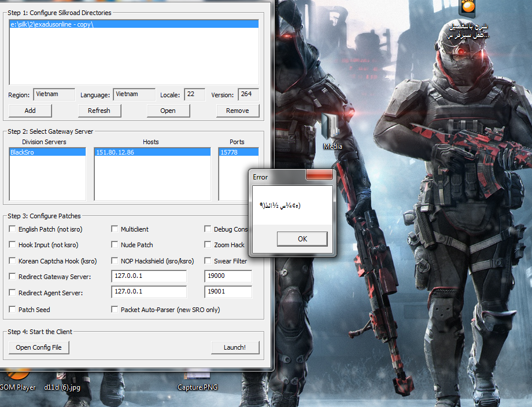Viewport: 532px width, 407px height.
Task: Open the Arabic-titled video file on desktop
Action: (x=468, y=20)
